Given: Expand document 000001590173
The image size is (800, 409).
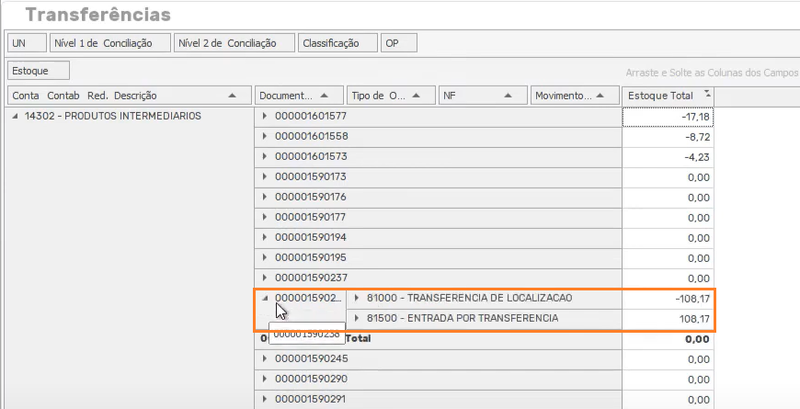Looking at the screenshot, I should 264,177.
